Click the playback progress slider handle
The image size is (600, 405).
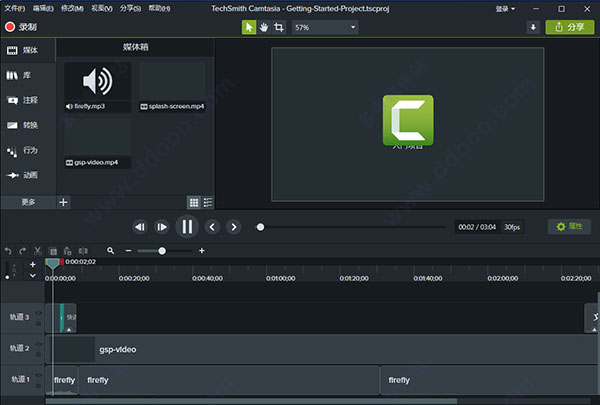pos(261,227)
